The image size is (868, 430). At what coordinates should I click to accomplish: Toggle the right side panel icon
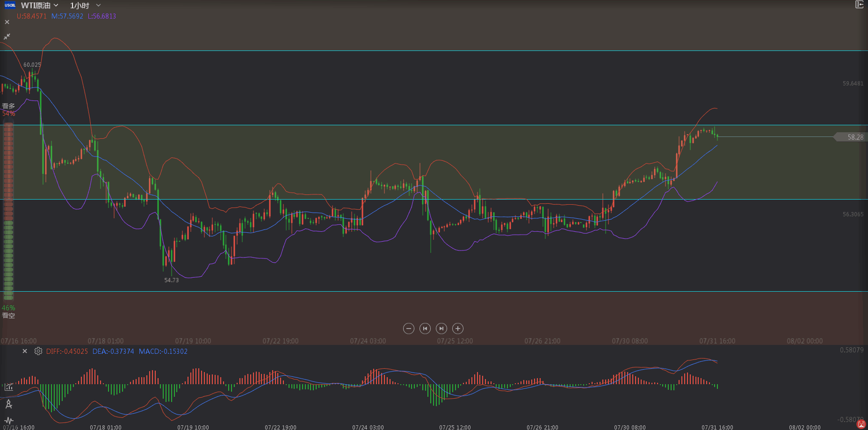[x=860, y=5]
